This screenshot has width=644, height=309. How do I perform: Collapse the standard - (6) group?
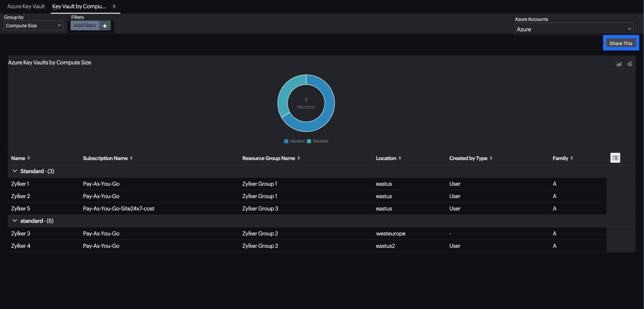pyautogui.click(x=15, y=221)
